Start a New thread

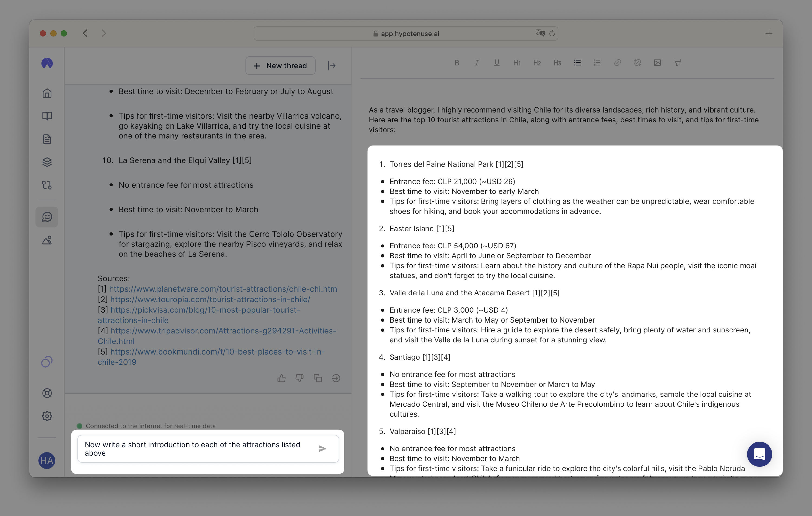coord(280,66)
